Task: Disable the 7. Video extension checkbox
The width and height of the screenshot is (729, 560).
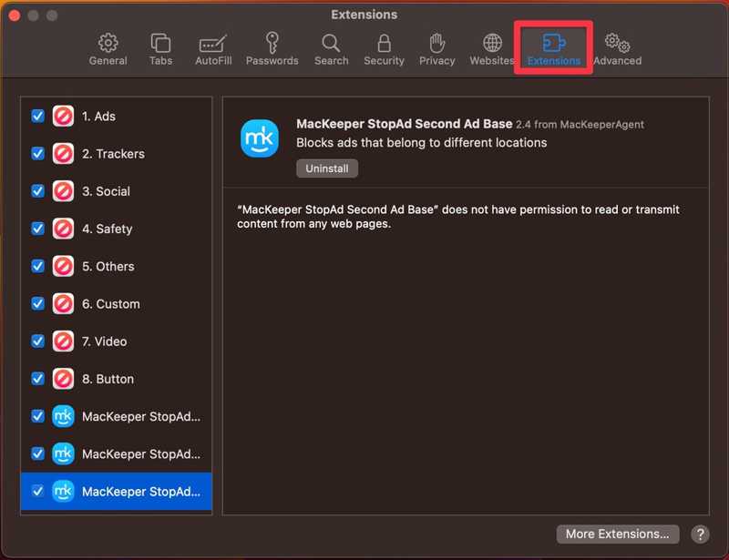Action: [37, 341]
